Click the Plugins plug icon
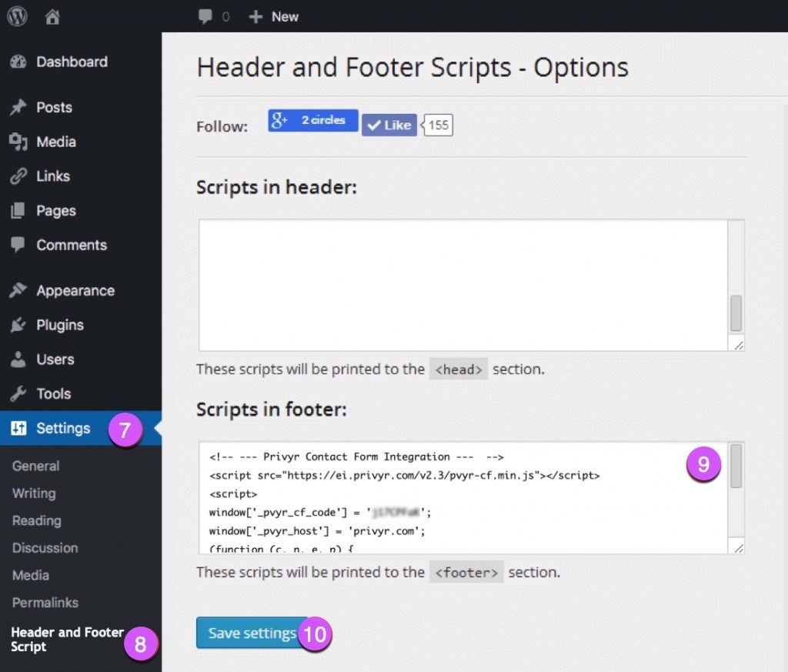The height and width of the screenshot is (672, 788). [x=18, y=325]
